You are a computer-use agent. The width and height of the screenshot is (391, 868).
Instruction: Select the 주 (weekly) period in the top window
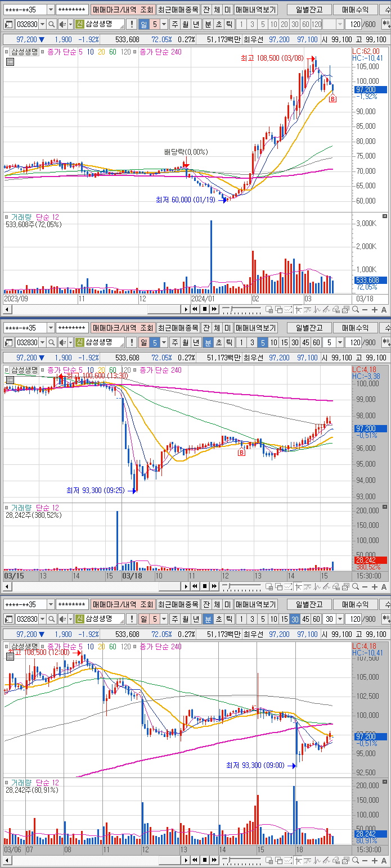click(x=175, y=24)
